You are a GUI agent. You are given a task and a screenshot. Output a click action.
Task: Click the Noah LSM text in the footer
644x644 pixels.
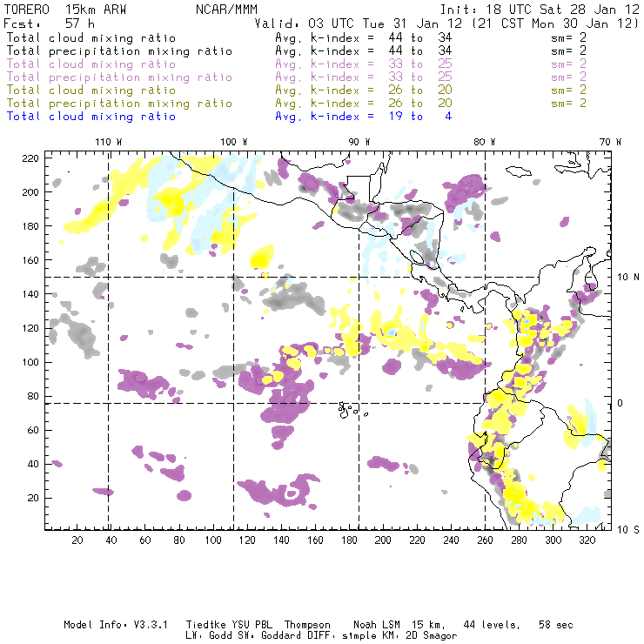click(379, 625)
